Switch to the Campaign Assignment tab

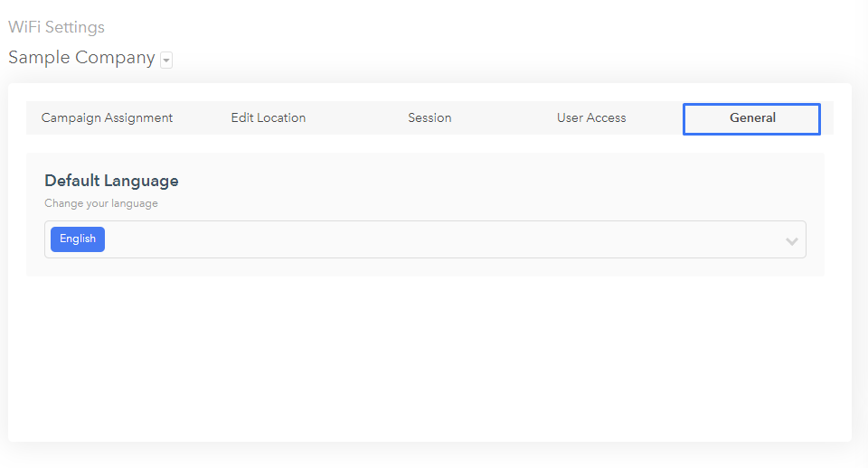pos(107,117)
